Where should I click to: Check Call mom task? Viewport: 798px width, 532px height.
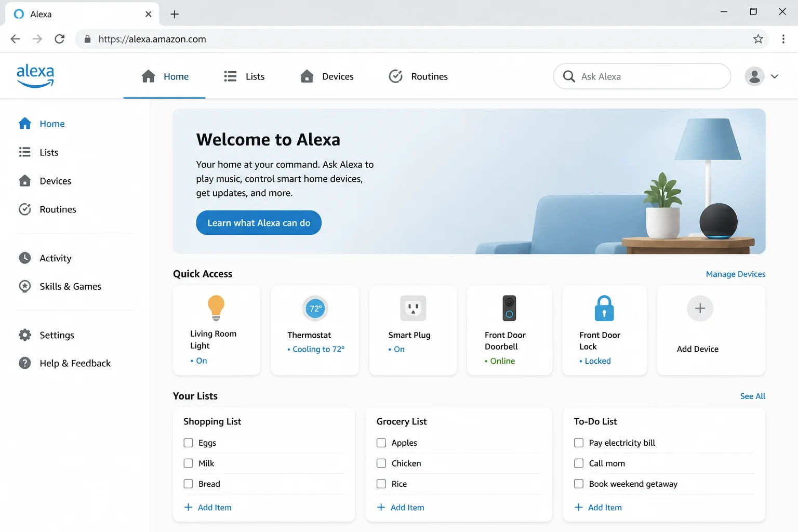tap(579, 463)
